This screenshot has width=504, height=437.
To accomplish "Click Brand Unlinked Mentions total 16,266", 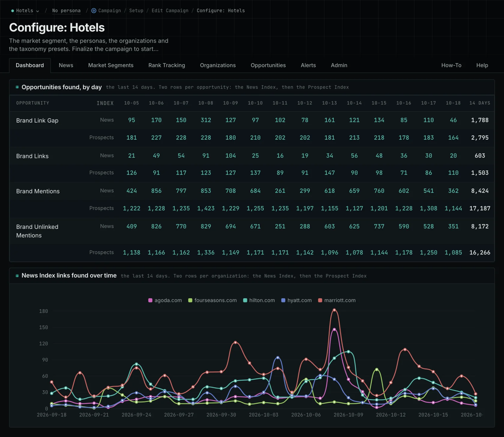I will tap(480, 253).
